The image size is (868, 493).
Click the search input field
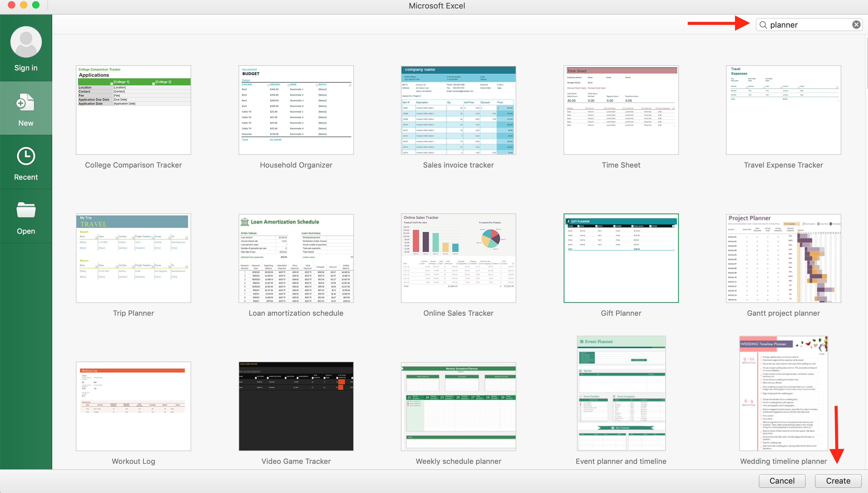[808, 25]
